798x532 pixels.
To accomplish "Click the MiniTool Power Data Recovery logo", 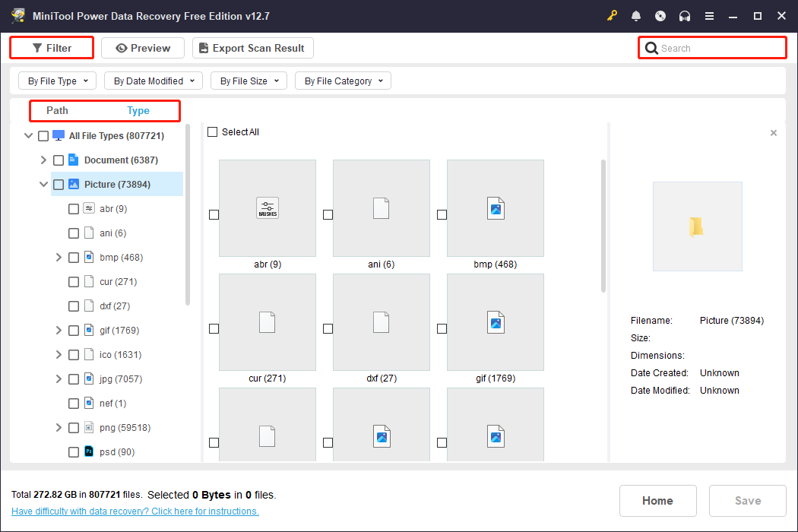I will (18, 15).
